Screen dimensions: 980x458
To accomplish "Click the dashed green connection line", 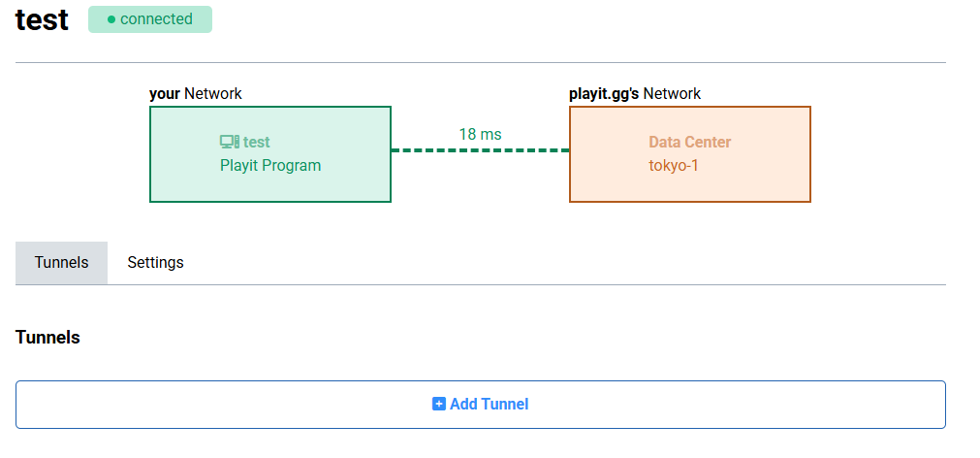I will click(480, 150).
